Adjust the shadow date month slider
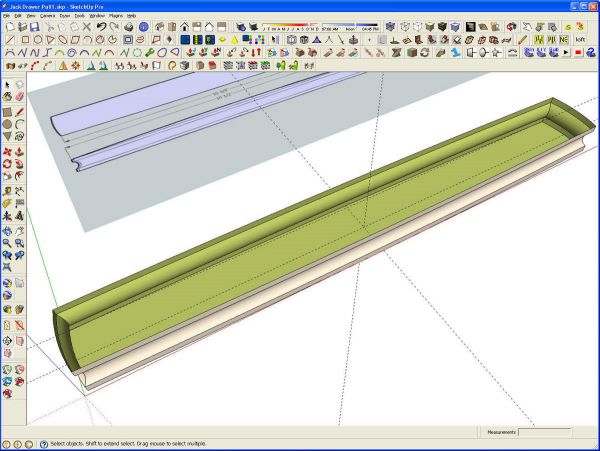Screen dimensions: 600x451 [x=290, y=26]
